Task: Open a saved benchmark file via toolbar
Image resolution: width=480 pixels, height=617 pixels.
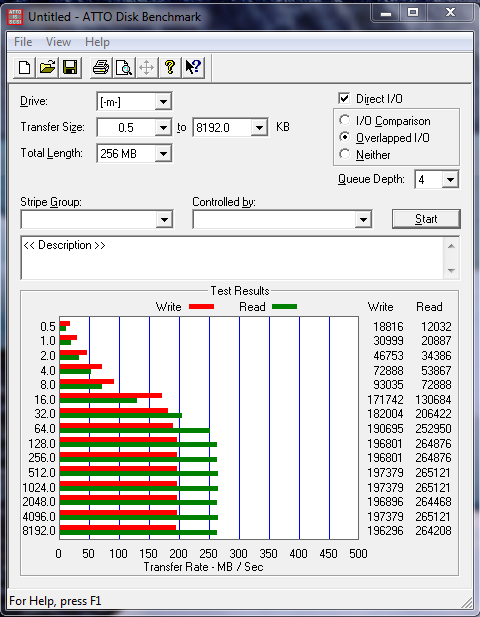Action: [x=47, y=68]
